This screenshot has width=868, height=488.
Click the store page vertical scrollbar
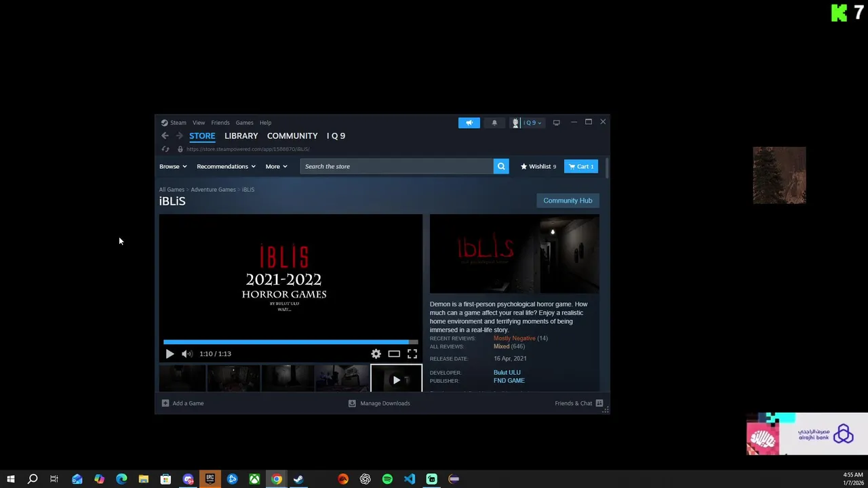tap(607, 169)
